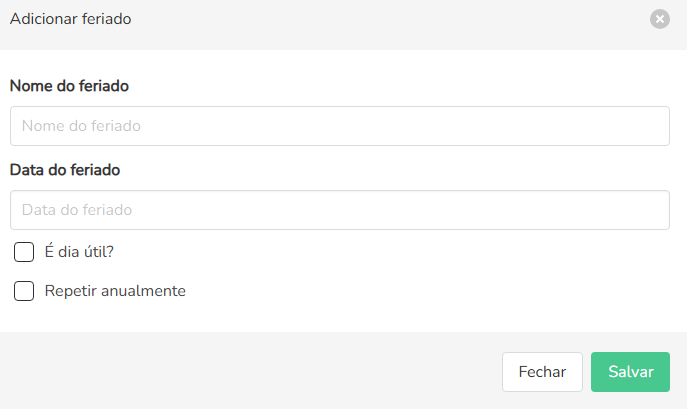The width and height of the screenshot is (687, 409).
Task: Dismiss the dialog using the white Fechar button
Action: (542, 372)
